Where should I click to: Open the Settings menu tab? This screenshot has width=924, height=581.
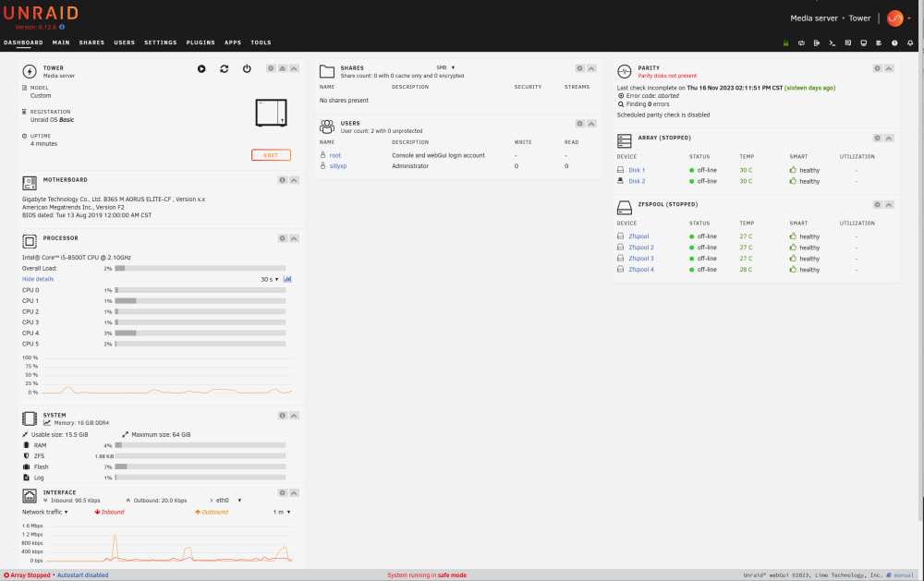pyautogui.click(x=161, y=42)
